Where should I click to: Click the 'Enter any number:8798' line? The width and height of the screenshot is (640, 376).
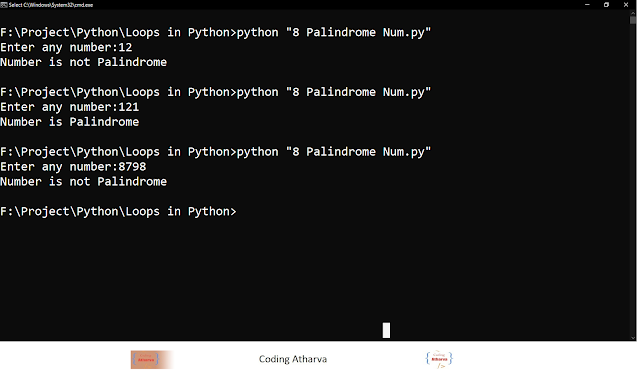click(73, 167)
